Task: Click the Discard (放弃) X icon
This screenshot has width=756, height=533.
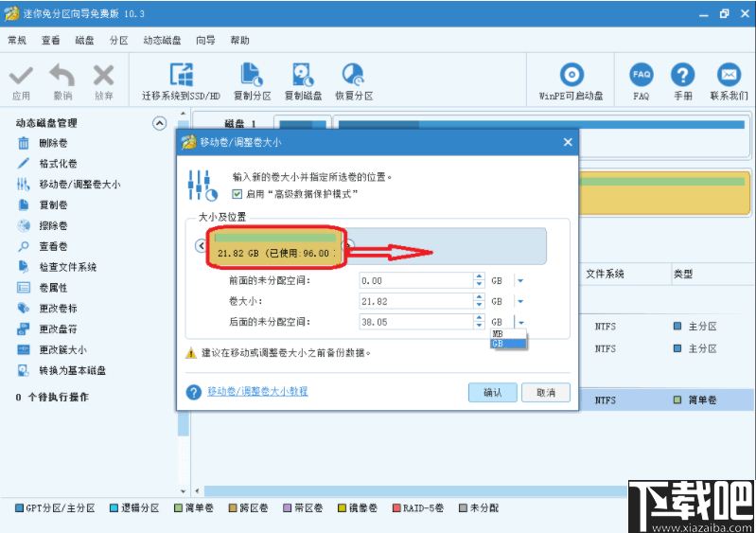Action: [x=103, y=76]
